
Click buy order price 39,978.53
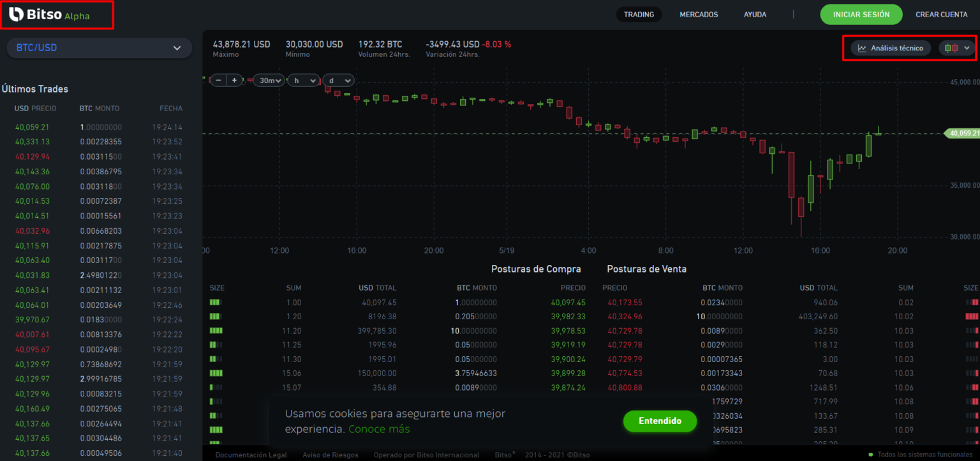click(568, 331)
